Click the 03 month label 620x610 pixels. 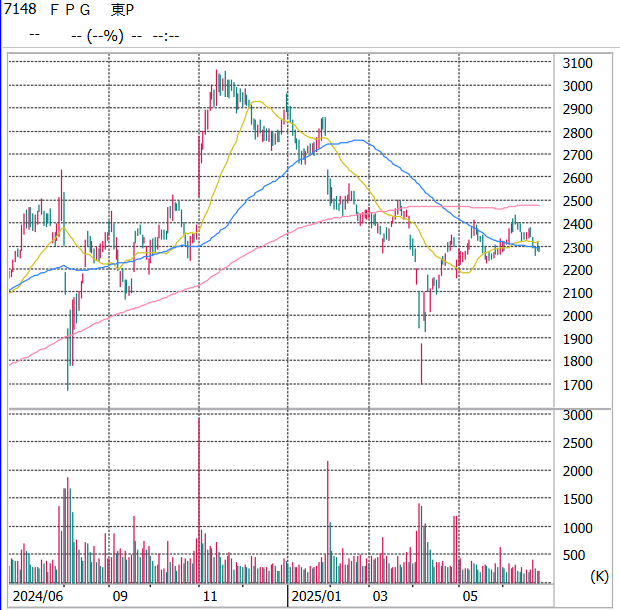click(380, 596)
